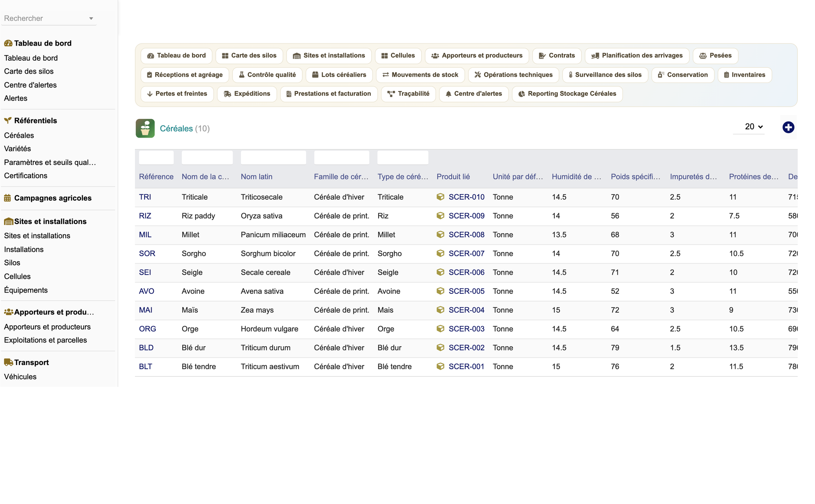Viewport: 815px width, 504px height.
Task: Open Véhicules in the sidebar
Action: click(x=20, y=377)
